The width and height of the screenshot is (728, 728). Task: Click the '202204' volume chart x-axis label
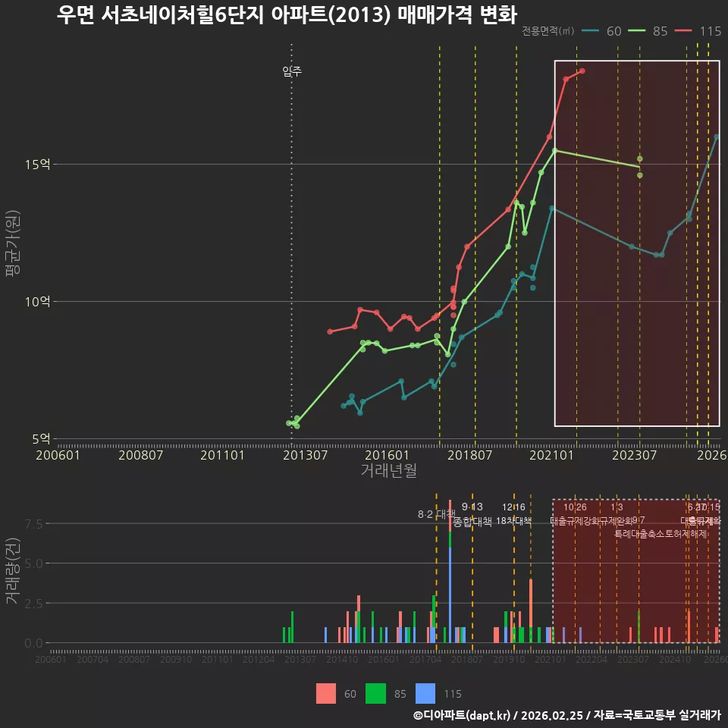[592, 659]
